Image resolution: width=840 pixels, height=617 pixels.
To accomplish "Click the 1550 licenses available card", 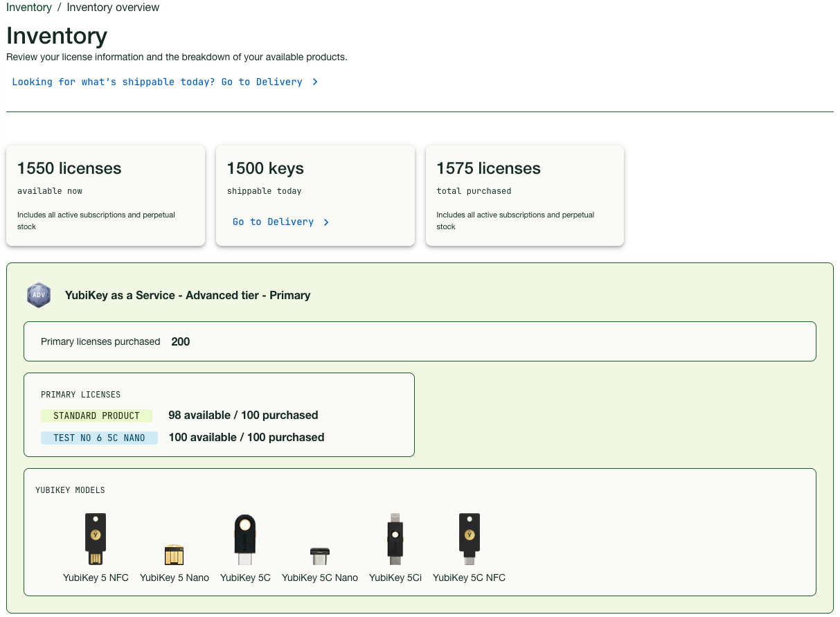I will click(x=105, y=195).
